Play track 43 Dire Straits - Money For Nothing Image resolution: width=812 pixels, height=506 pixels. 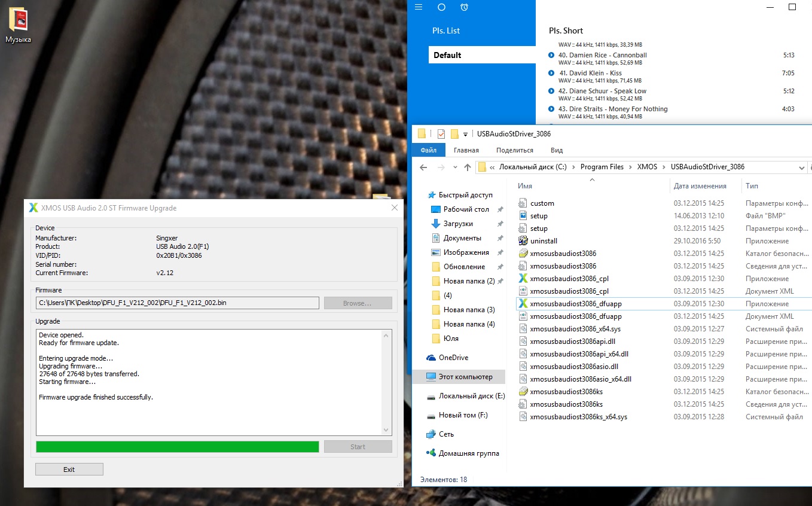(x=551, y=109)
